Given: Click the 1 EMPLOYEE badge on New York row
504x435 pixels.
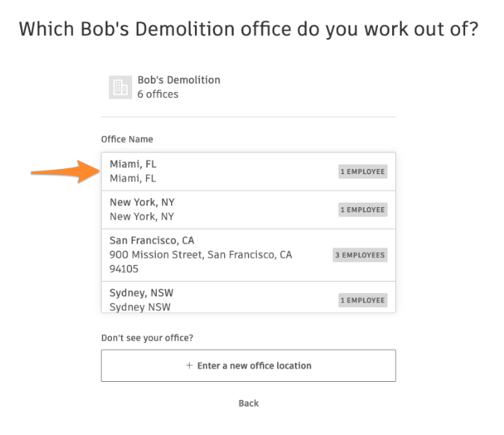Looking at the screenshot, I should point(363,209).
